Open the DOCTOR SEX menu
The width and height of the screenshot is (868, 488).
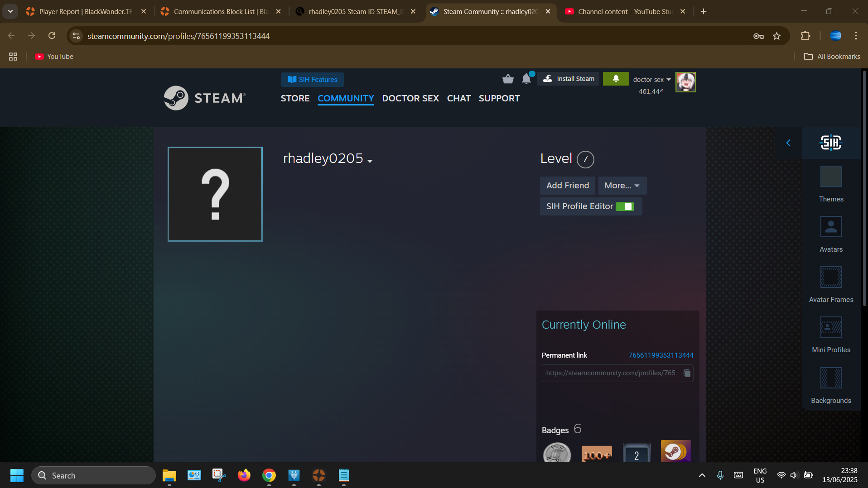pos(410,98)
